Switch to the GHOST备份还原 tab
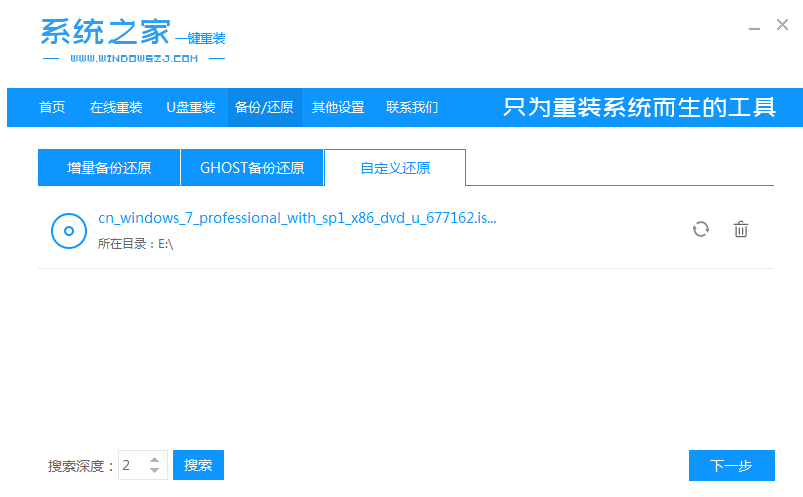Screen dimensions: 803x497 252,168
